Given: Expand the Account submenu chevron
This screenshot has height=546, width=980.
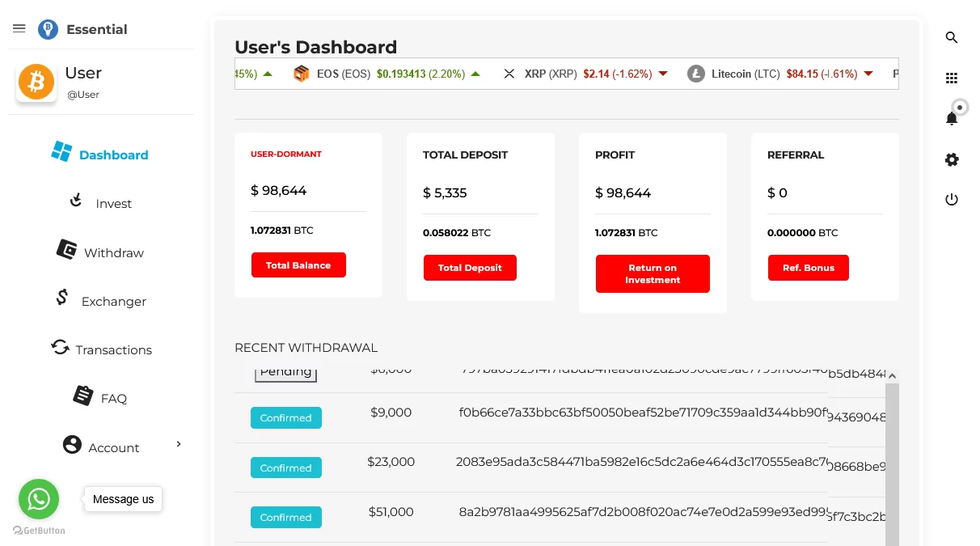Looking at the screenshot, I should [x=179, y=444].
